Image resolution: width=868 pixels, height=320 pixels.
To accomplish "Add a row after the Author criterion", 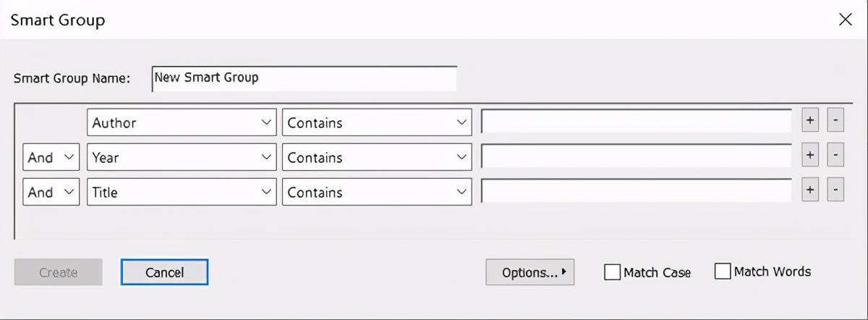I will pos(810,122).
